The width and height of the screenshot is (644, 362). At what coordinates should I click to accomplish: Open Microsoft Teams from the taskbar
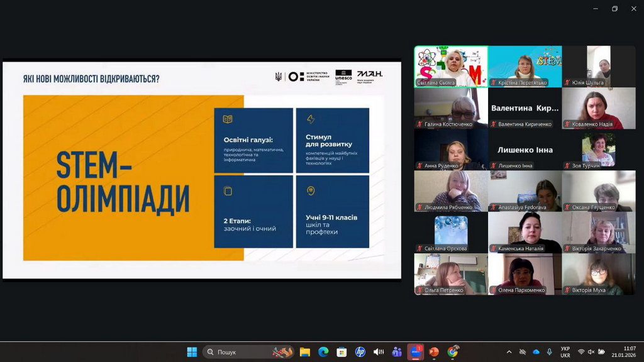(397, 352)
